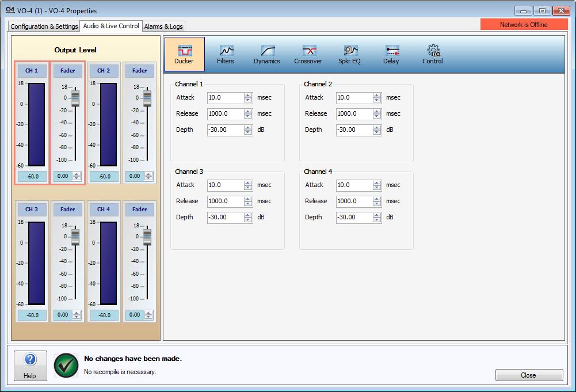Adjust Channel 4 Depth spinner arrows
576x392 pixels.
pyautogui.click(x=377, y=218)
